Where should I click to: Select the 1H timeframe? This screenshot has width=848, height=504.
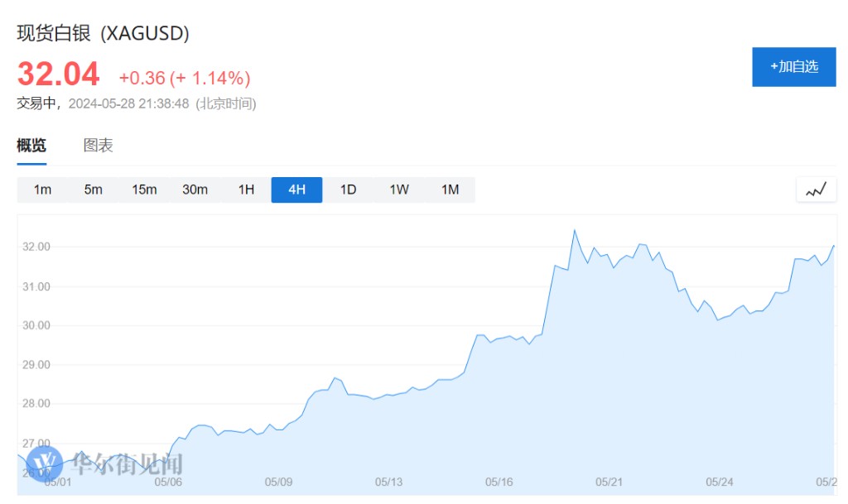point(246,190)
